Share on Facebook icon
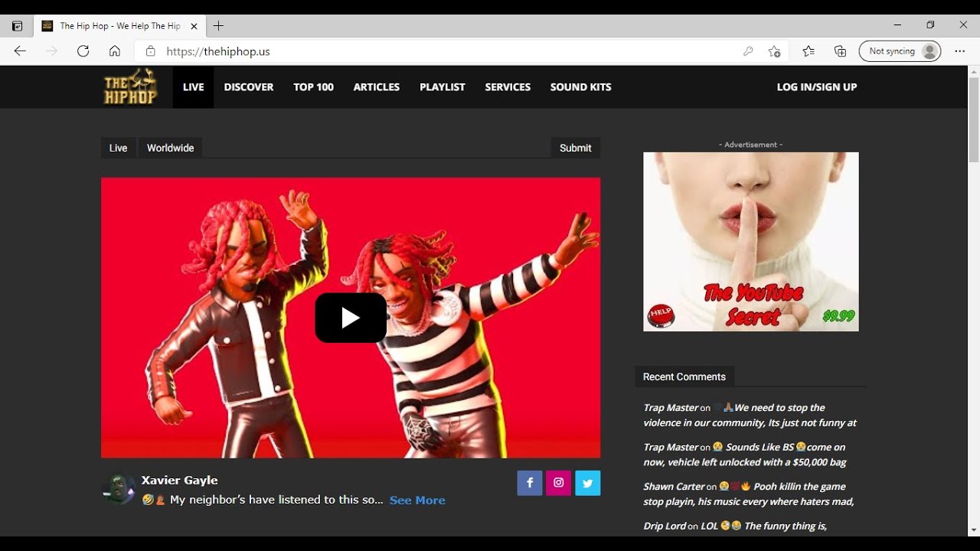The width and height of the screenshot is (980, 551). click(x=530, y=483)
